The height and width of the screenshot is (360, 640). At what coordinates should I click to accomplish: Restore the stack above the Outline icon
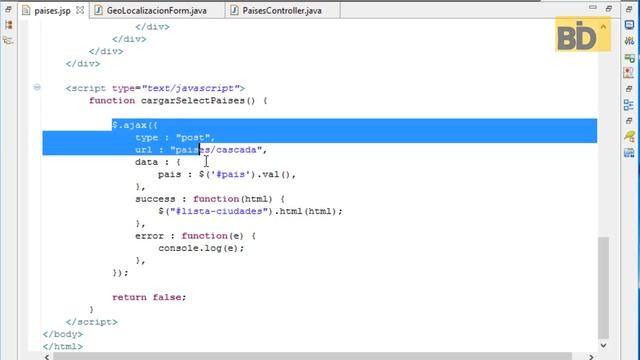coord(629,89)
